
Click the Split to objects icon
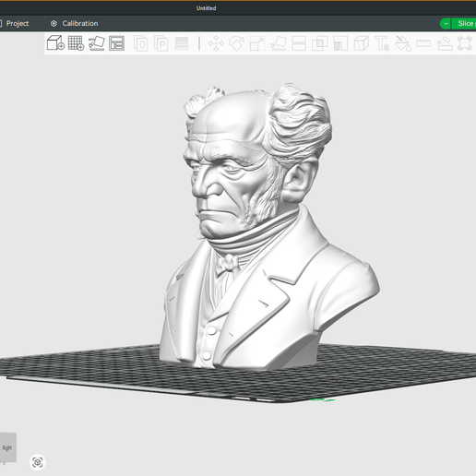point(141,43)
